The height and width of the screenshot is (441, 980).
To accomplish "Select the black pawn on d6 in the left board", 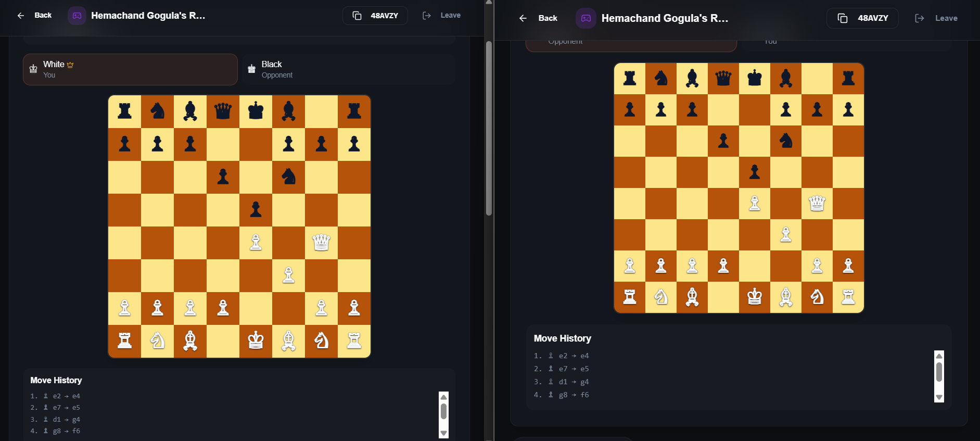I will [223, 177].
